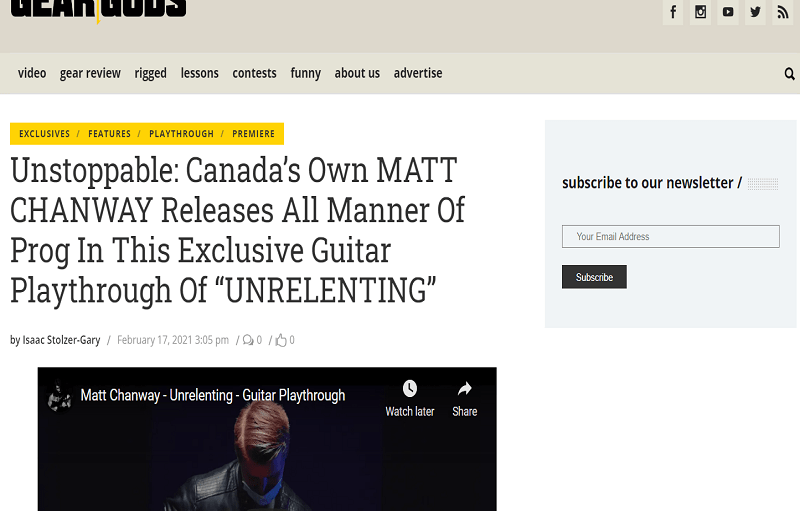
Task: Open author Isaac Stolzer-Gary's link
Action: [x=61, y=340]
